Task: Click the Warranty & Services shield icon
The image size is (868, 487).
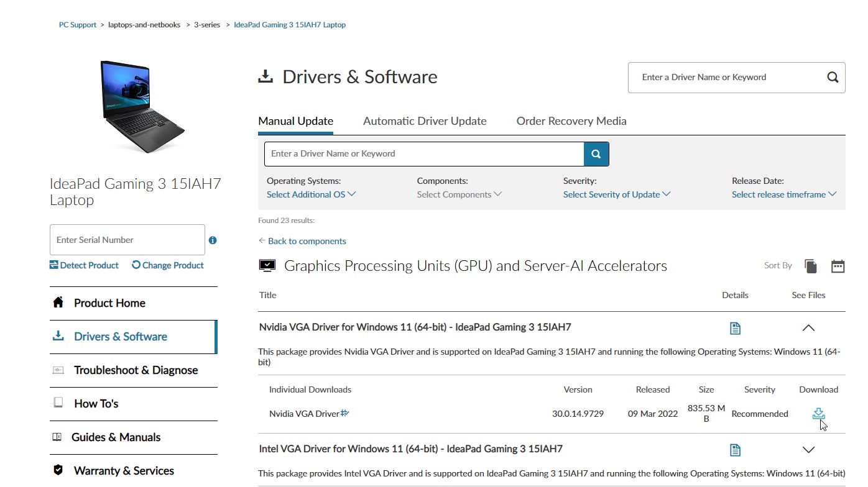Action: pyautogui.click(x=58, y=470)
